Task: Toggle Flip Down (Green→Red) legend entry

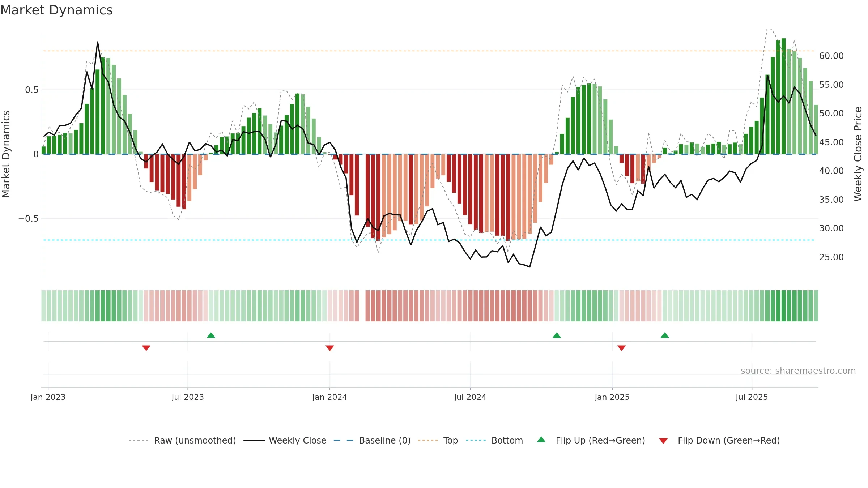Action: [719, 440]
